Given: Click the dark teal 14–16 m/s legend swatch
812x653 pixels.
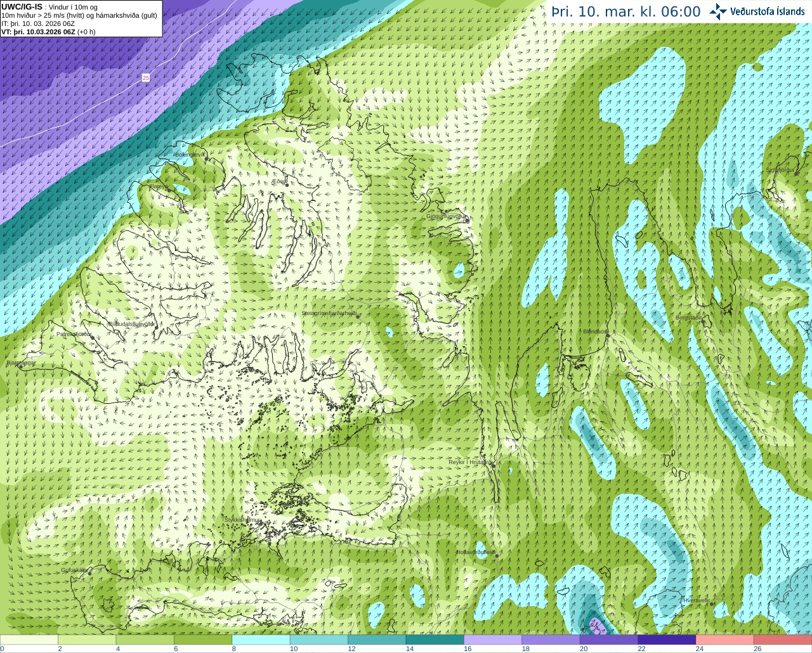Looking at the screenshot, I should 435,640.
